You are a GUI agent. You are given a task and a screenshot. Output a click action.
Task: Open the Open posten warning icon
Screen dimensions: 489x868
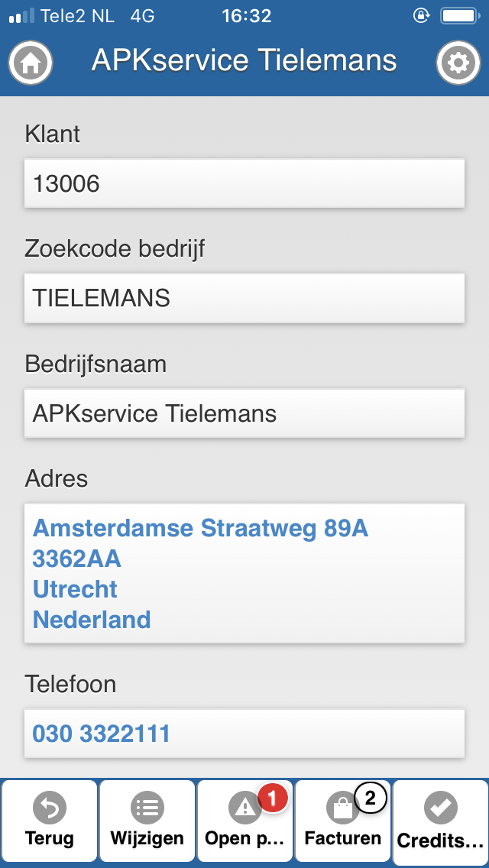pyautogui.click(x=244, y=808)
